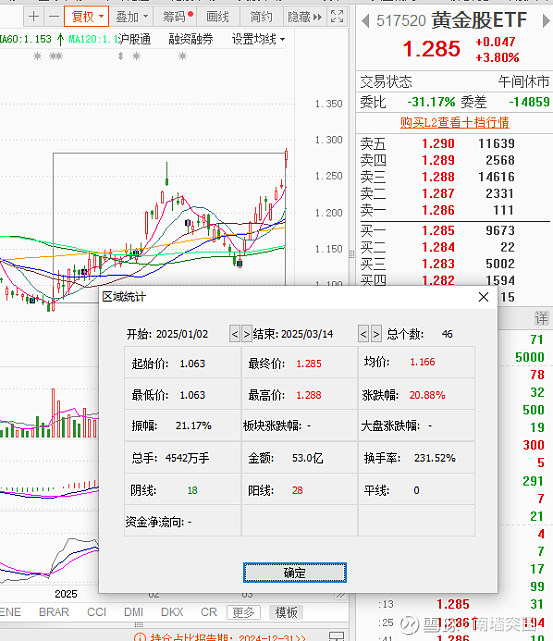Viewport: 553px width, 641px height.
Task: Select the ENE indicator tab
Action: (x=10, y=612)
